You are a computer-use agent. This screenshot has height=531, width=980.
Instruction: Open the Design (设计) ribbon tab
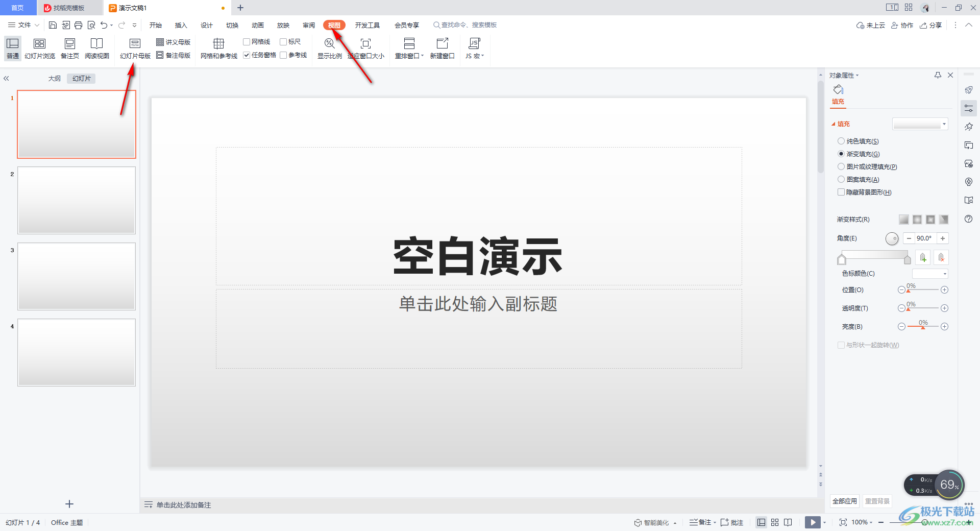pyautogui.click(x=207, y=25)
